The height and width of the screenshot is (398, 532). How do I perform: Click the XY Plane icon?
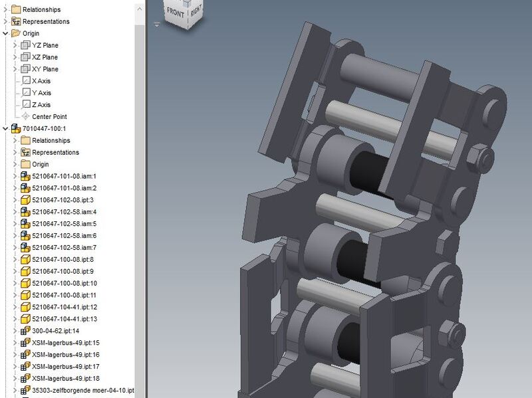(25, 69)
